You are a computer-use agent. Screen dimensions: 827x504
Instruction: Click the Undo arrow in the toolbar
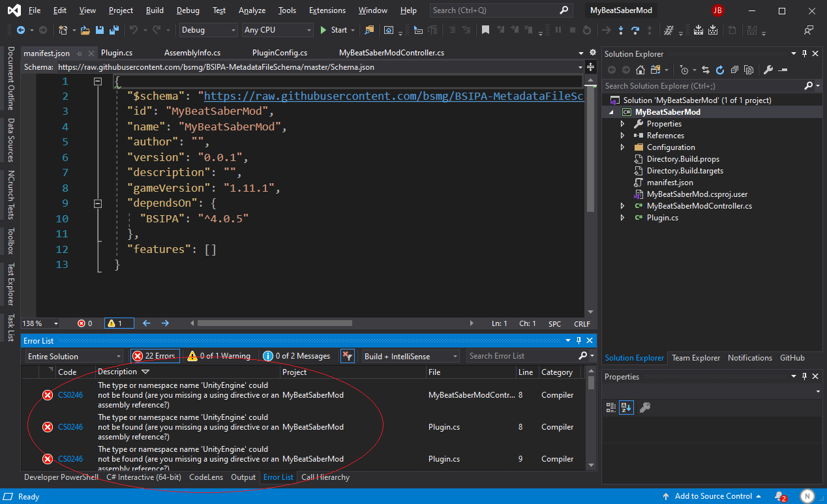click(134, 30)
